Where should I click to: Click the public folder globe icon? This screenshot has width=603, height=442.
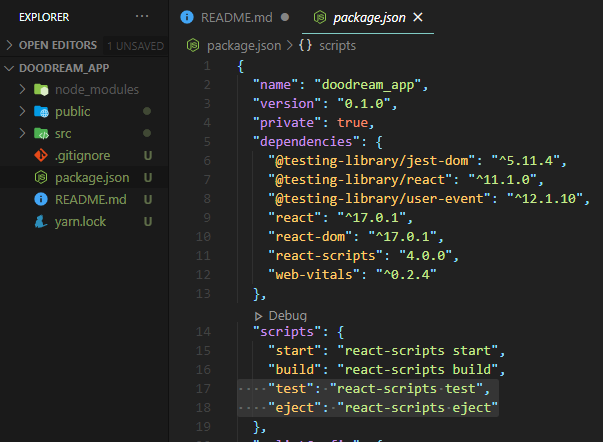[41, 112]
